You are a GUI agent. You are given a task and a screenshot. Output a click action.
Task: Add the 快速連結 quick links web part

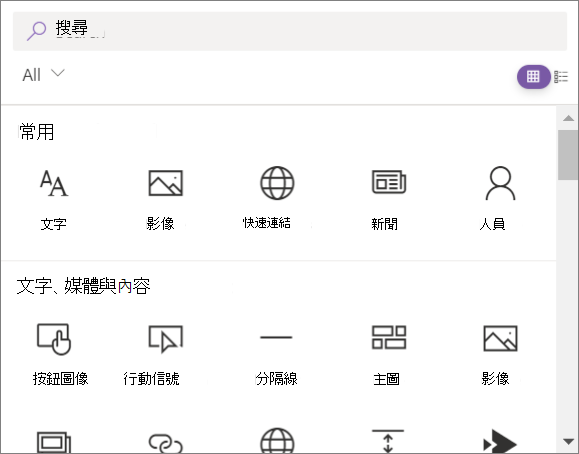point(277,198)
